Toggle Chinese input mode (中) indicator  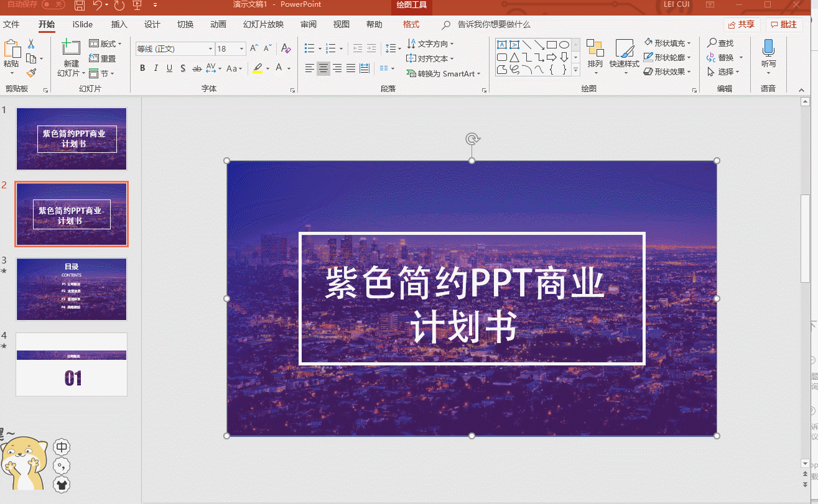click(62, 447)
